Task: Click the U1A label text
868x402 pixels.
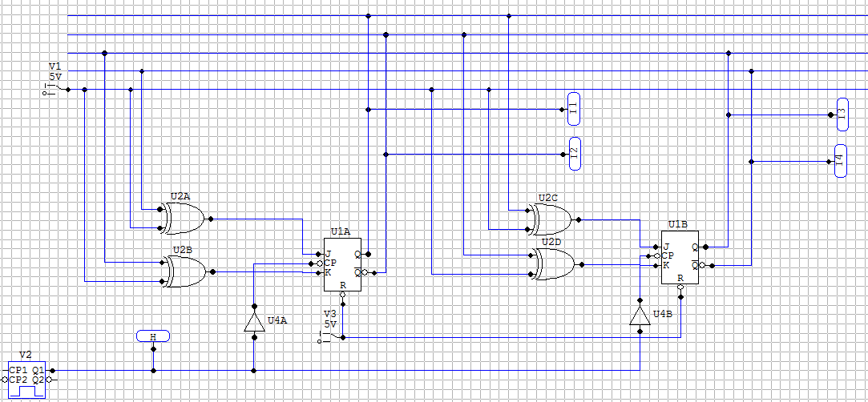Action: (340, 231)
